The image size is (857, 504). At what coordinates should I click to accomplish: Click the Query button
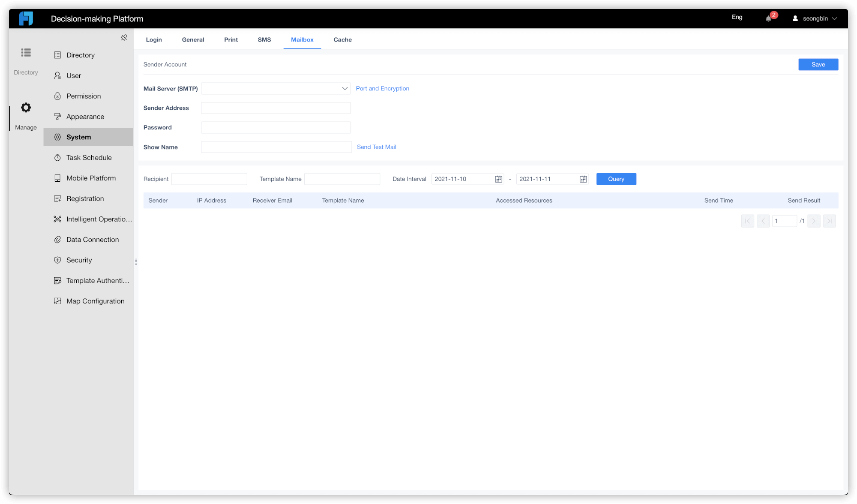pyautogui.click(x=616, y=179)
